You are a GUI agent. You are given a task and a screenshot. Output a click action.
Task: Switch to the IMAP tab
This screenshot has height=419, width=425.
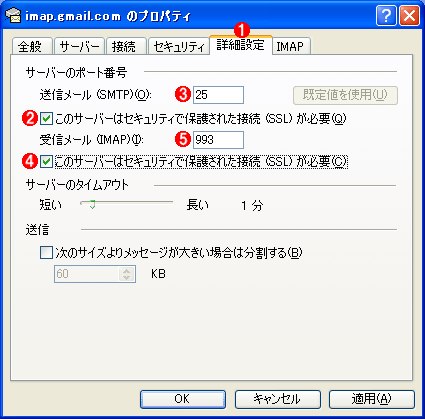click(291, 46)
